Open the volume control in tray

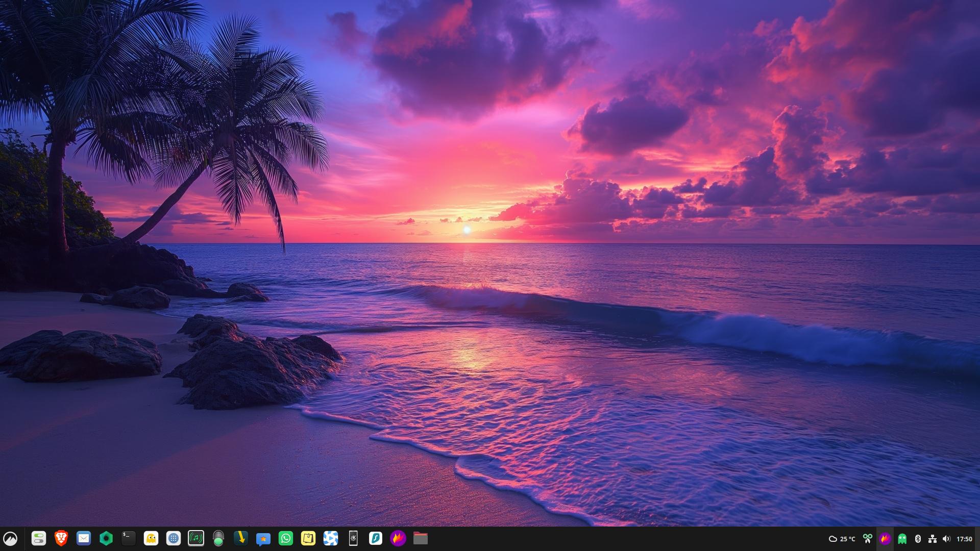[x=946, y=539]
